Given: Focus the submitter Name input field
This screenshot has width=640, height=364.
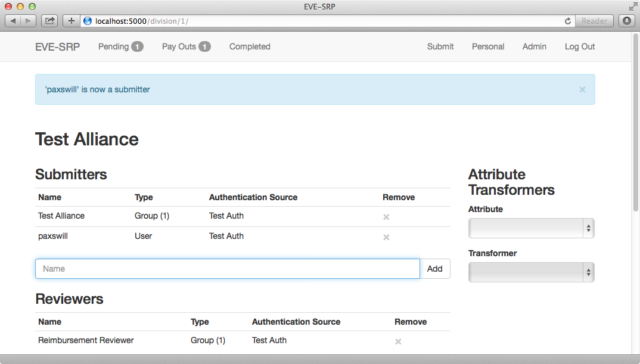Looking at the screenshot, I should click(x=228, y=269).
